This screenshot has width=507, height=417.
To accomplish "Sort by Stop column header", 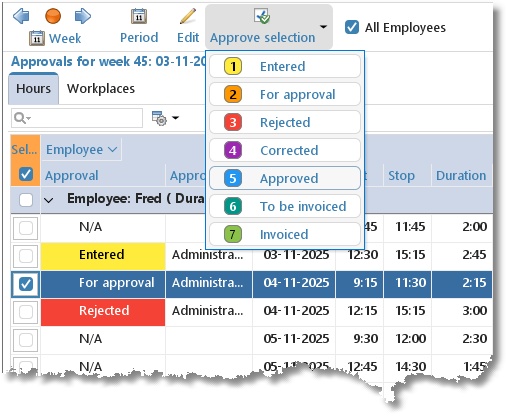I will 402,176.
